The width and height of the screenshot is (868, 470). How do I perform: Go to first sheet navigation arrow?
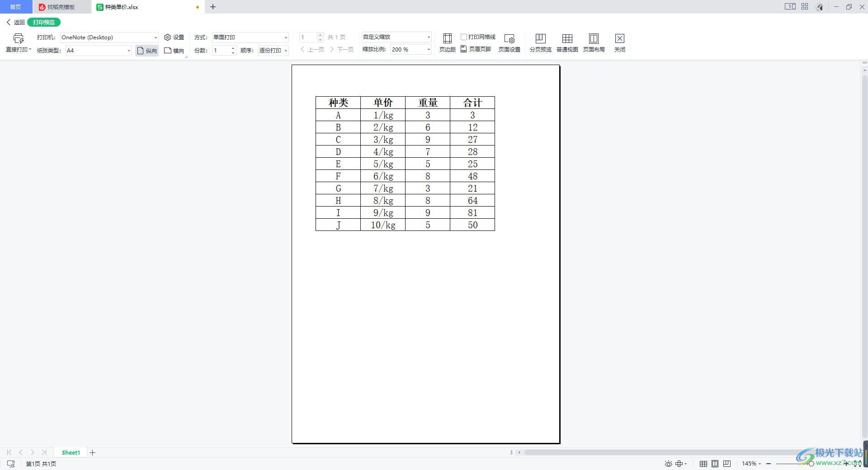click(x=9, y=452)
